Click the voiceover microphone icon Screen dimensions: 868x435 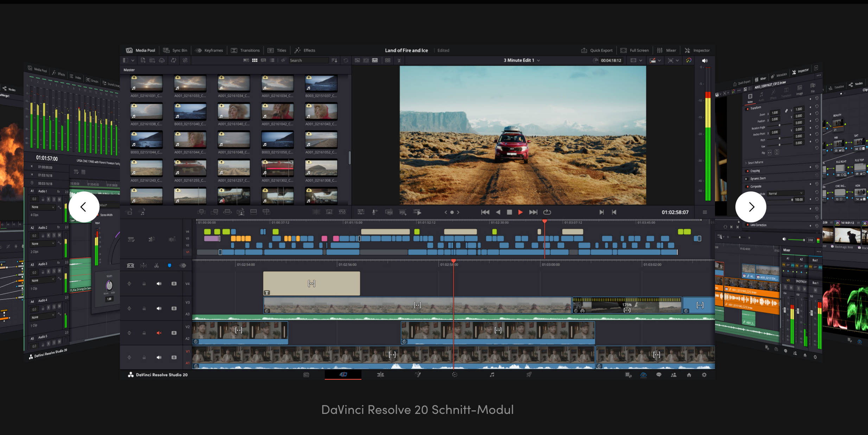click(375, 212)
